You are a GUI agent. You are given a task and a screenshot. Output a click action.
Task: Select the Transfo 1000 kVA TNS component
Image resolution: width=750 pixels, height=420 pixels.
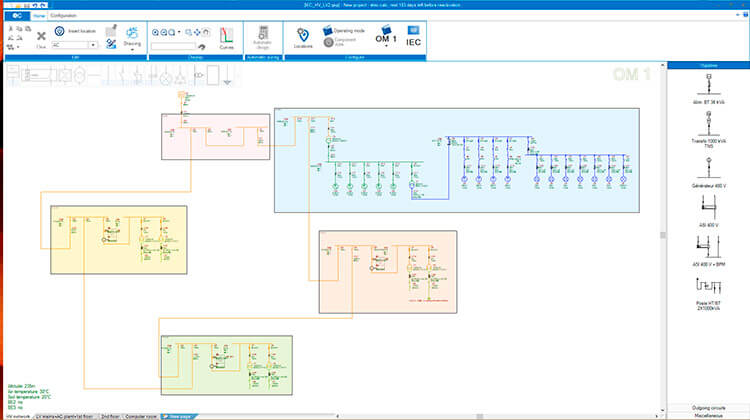coord(709,129)
